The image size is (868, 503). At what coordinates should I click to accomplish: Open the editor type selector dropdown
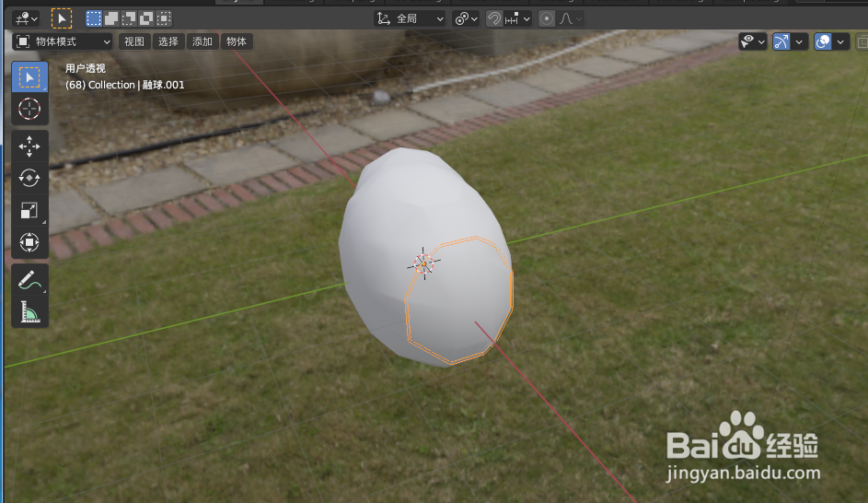coord(26,18)
